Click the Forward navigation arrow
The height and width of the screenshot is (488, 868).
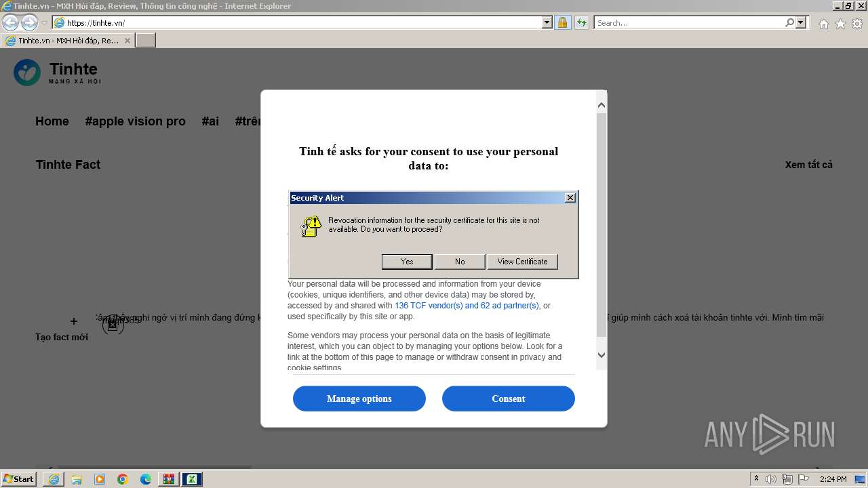pyautogui.click(x=29, y=23)
